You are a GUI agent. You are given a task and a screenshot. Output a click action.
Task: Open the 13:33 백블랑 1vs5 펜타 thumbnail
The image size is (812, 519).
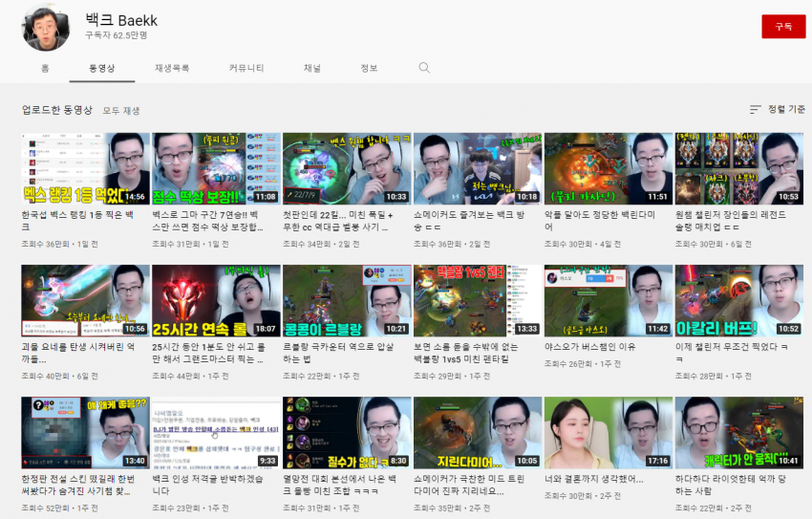tap(478, 300)
